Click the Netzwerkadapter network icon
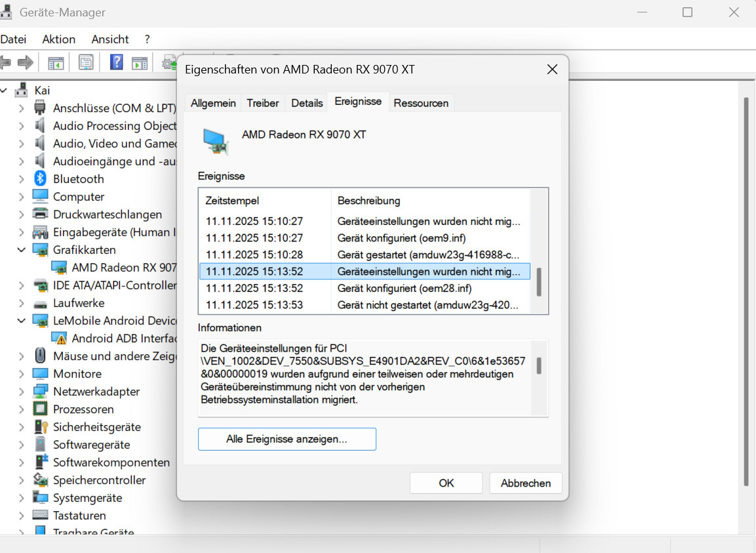 (40, 392)
